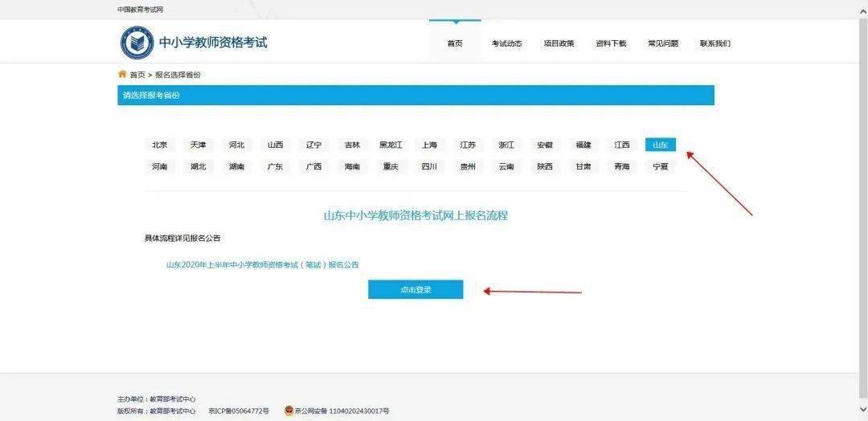Open the 资料下载 navigation item
Screen dimensions: 868x421
pos(611,43)
